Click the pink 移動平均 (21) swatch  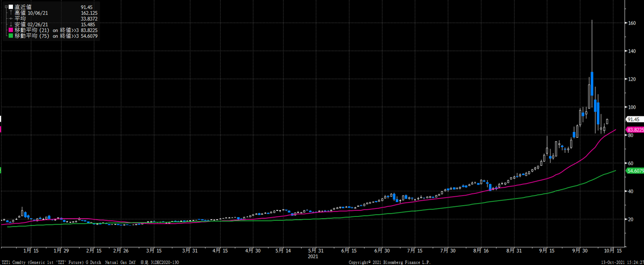point(11,30)
